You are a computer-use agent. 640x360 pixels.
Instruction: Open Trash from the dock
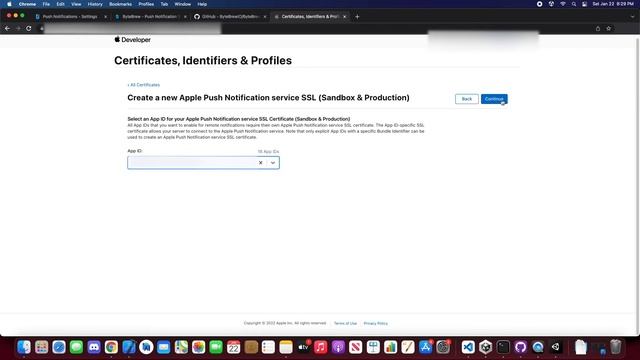[x=616, y=347]
